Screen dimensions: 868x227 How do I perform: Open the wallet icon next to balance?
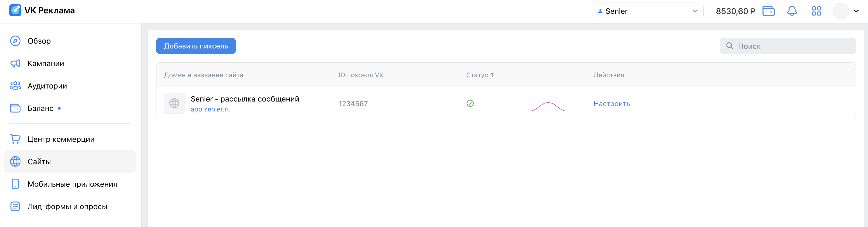point(768,11)
